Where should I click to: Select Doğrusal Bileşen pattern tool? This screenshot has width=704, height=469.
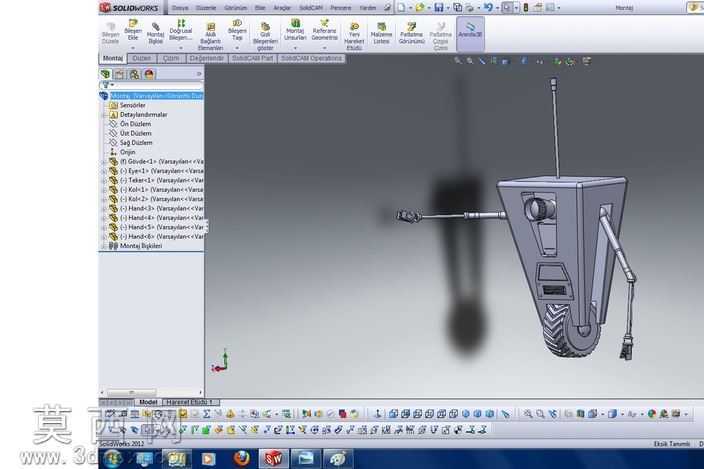coord(180,30)
